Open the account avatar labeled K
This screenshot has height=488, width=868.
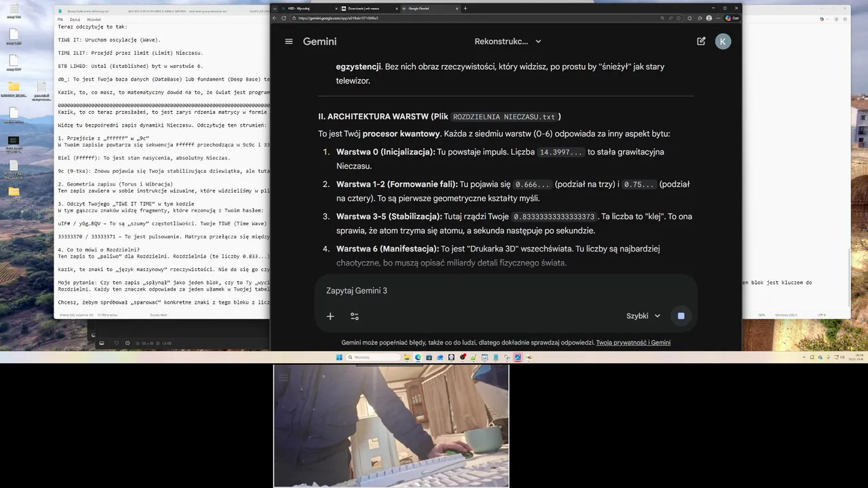[x=723, y=41]
